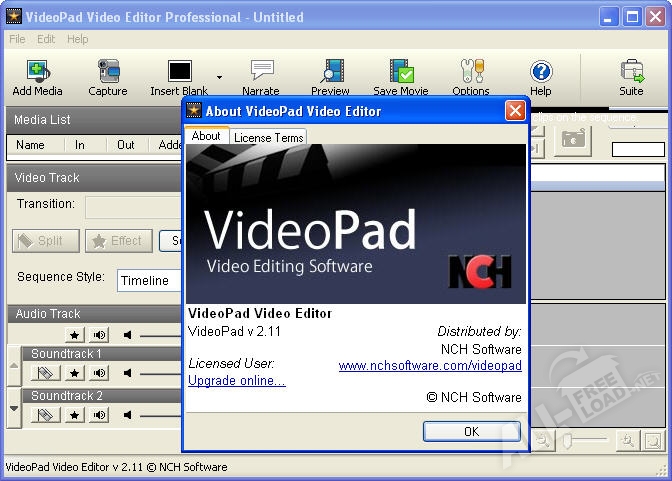
Task: Click the soundtrack list scroll-down arrow
Action: (x=13, y=408)
